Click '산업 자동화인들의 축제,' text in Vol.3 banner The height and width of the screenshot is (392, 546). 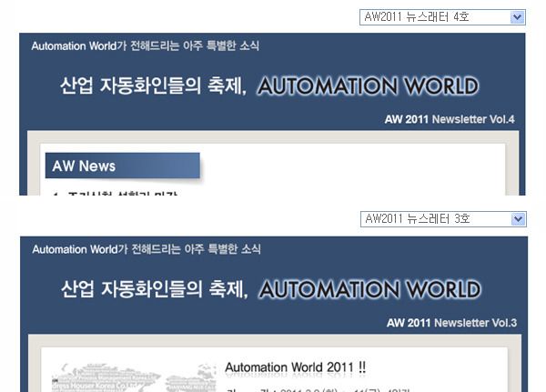155,289
